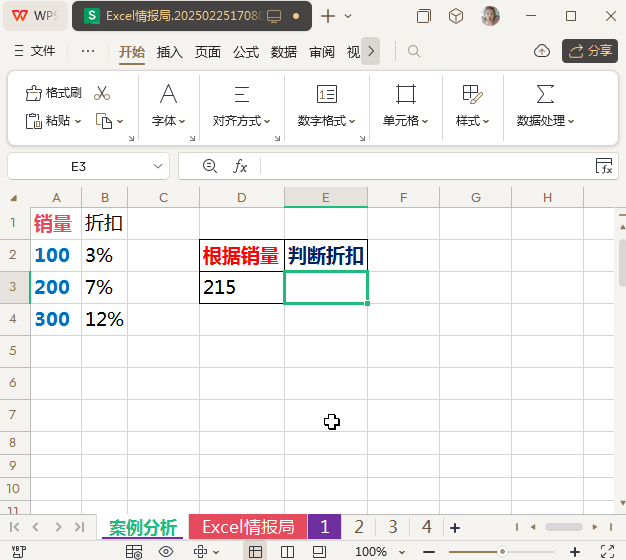Switch to page layout view icon

(x=288, y=551)
